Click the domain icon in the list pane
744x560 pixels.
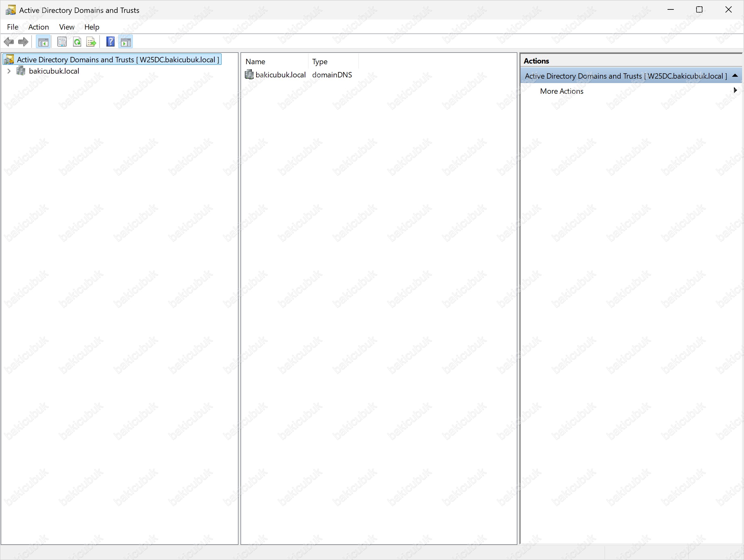coord(249,75)
